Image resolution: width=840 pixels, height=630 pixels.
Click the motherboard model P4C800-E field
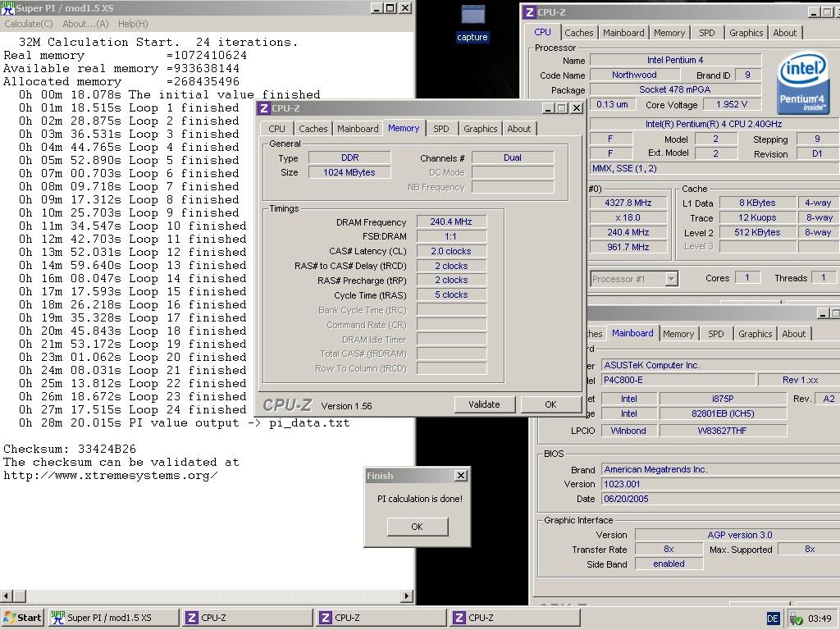[678, 380]
